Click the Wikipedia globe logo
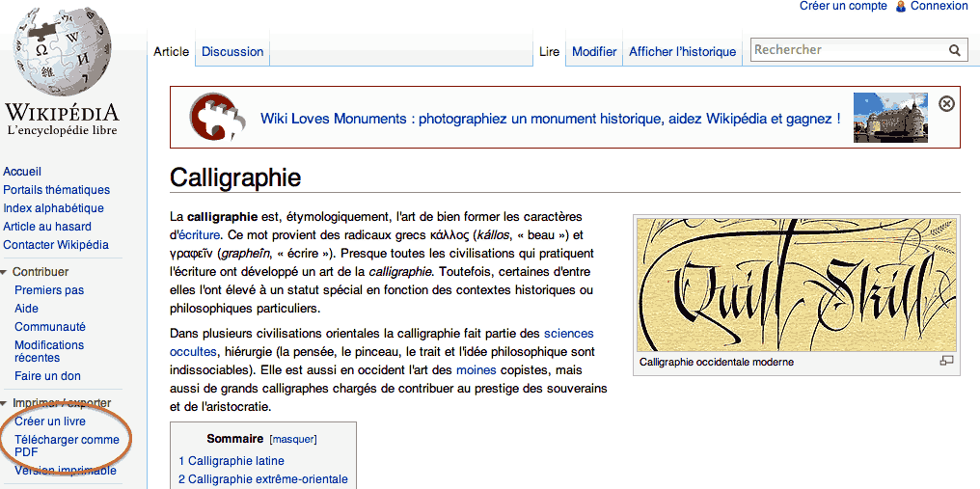Screen dimensions: 980x489 62,50
